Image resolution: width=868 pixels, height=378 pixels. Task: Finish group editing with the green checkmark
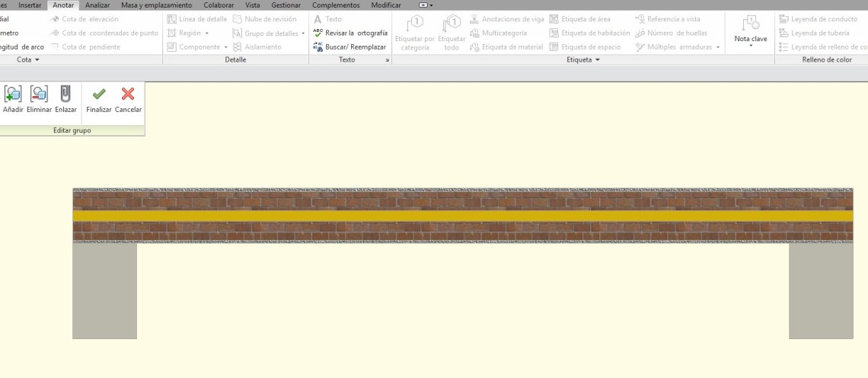[98, 94]
